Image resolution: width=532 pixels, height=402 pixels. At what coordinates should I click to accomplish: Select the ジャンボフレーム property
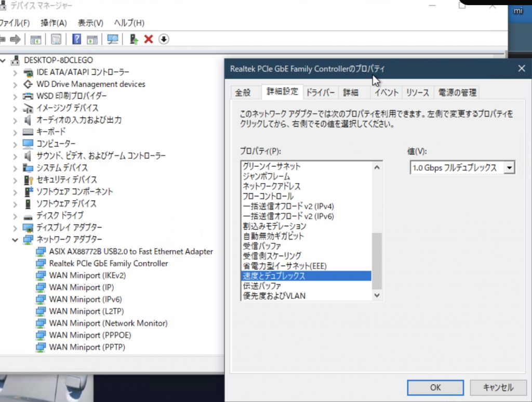click(306, 176)
